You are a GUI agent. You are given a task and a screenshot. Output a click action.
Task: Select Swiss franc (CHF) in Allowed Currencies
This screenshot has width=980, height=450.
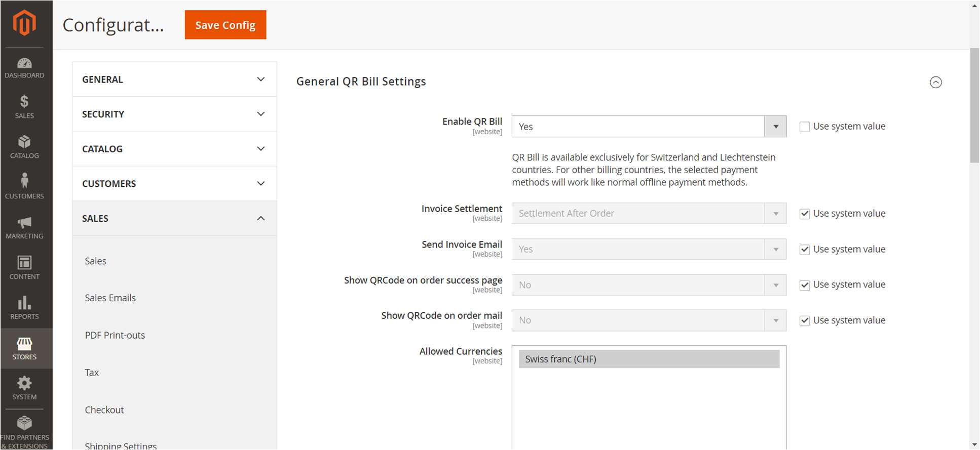pyautogui.click(x=649, y=359)
